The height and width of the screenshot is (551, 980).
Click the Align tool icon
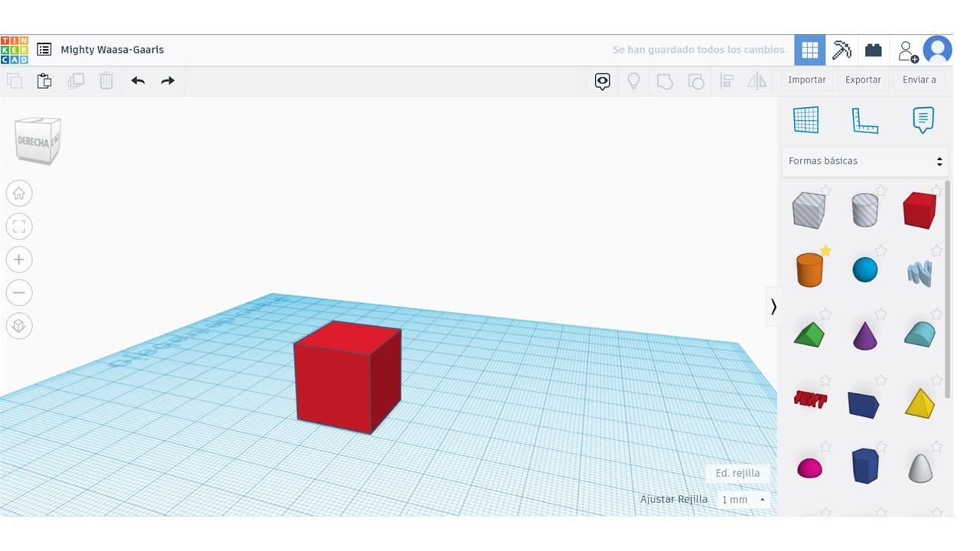click(727, 81)
